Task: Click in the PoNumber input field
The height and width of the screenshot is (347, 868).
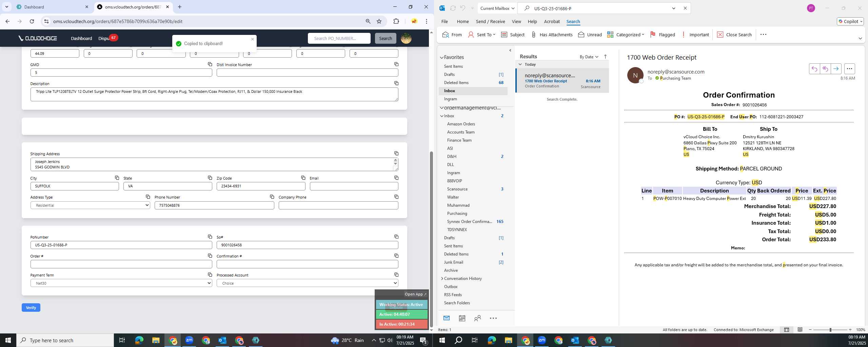Action: pyautogui.click(x=121, y=245)
